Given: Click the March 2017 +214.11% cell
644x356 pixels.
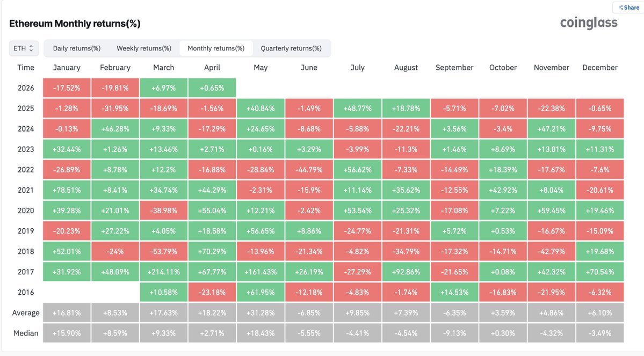Looking at the screenshot, I should pyautogui.click(x=163, y=272).
